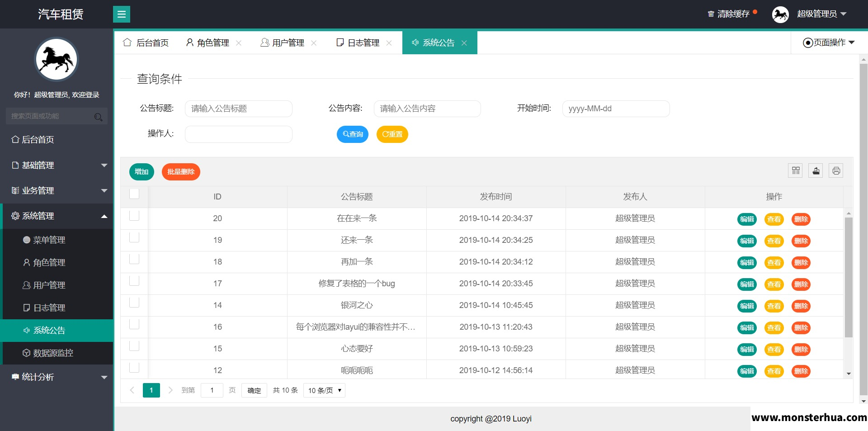
Task: Click page number 1 in pagination
Action: (x=151, y=390)
